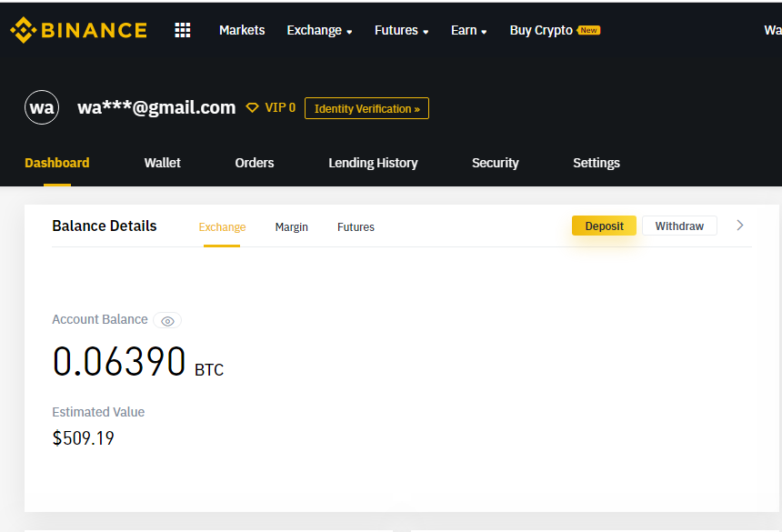This screenshot has height=532, width=782.
Task: Click the right chevron next to Withdraw
Action: coord(740,226)
